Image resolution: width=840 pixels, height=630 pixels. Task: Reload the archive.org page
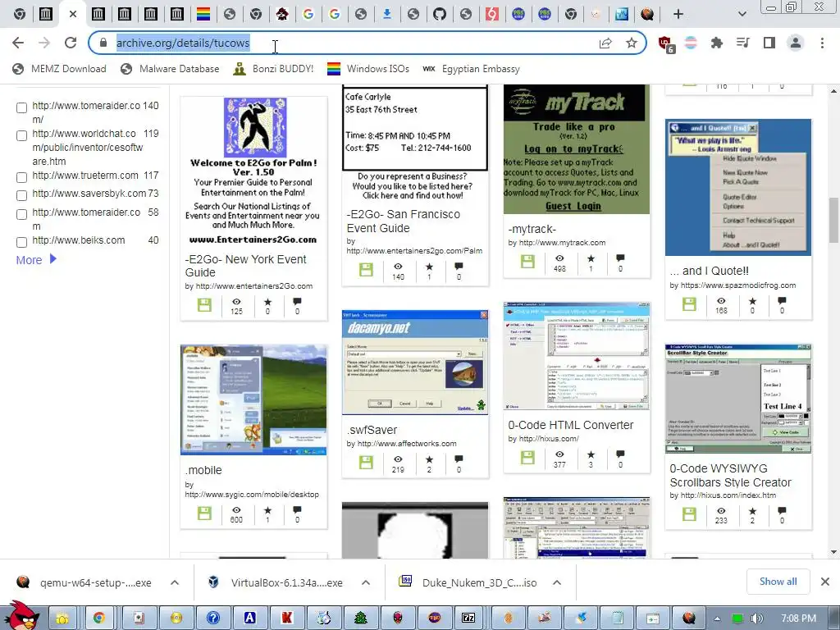[x=71, y=43]
